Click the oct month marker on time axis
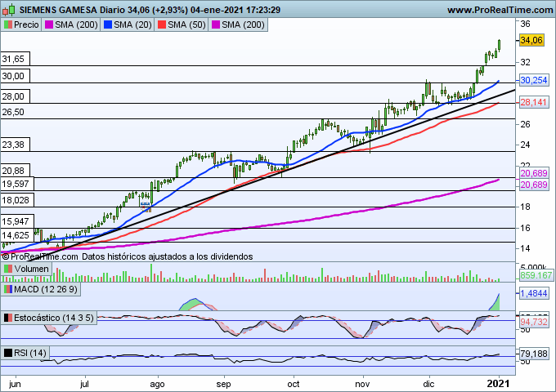The width and height of the screenshot is (556, 392). coord(294,384)
